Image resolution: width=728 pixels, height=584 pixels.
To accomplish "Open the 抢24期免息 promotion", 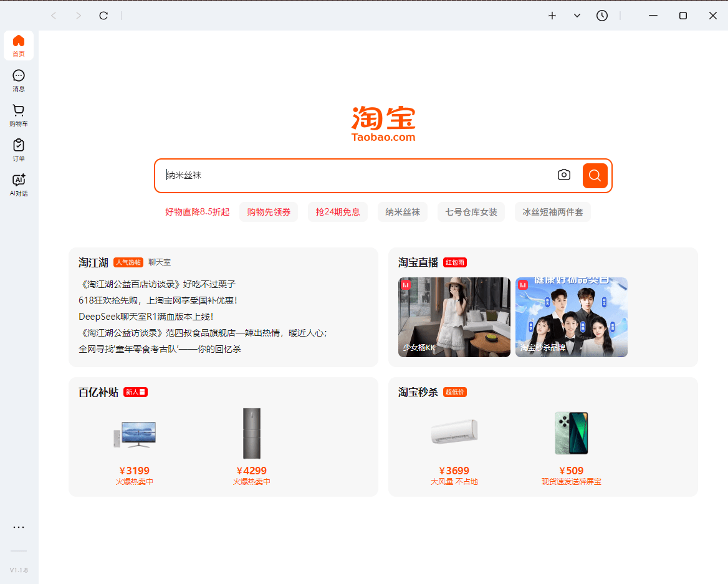I will (x=338, y=212).
